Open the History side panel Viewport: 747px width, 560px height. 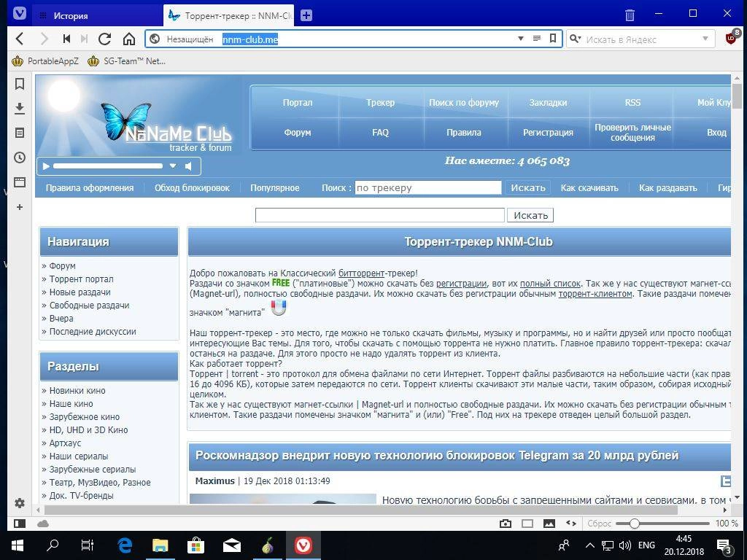tap(20, 157)
